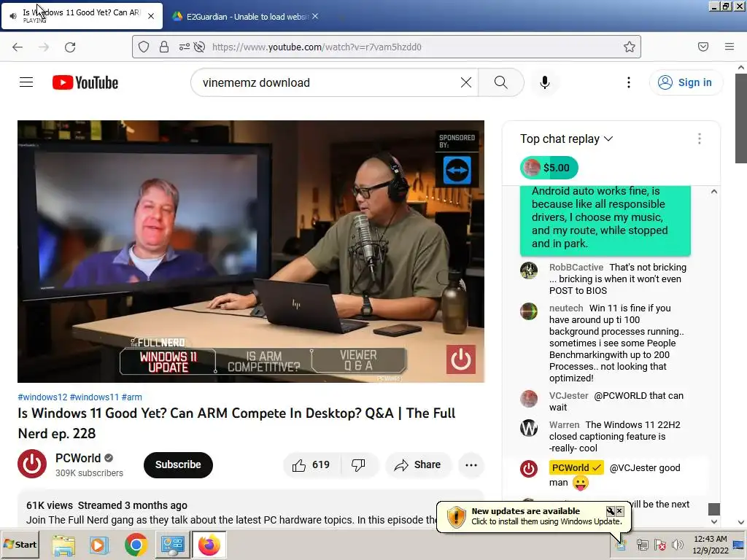Open the Save to Pocket icon
Screen dimensions: 747x560
pos(703,47)
